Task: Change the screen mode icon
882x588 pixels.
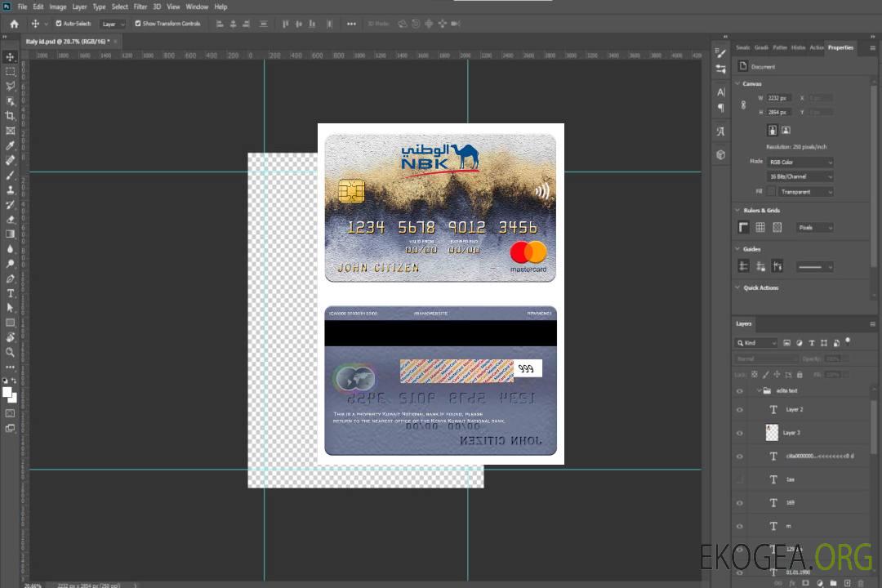Action: (10, 428)
